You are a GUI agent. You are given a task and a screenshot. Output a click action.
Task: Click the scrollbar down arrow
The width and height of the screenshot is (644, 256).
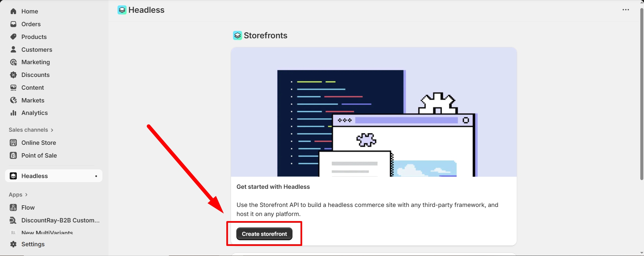(642, 253)
